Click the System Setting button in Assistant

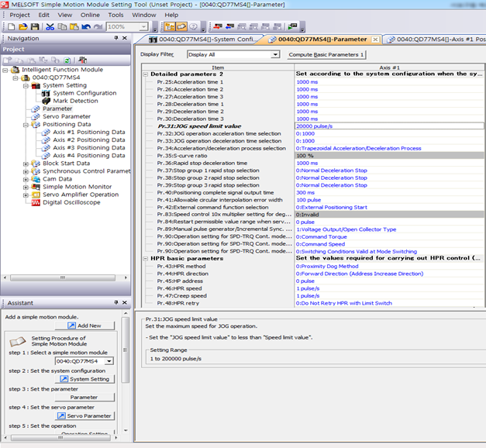[x=84, y=379]
